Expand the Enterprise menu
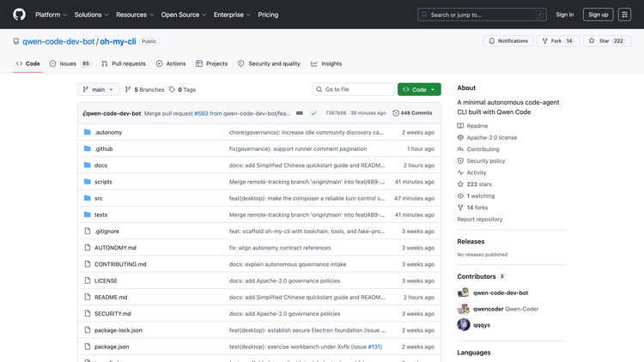This screenshot has height=362, width=644. [x=232, y=15]
